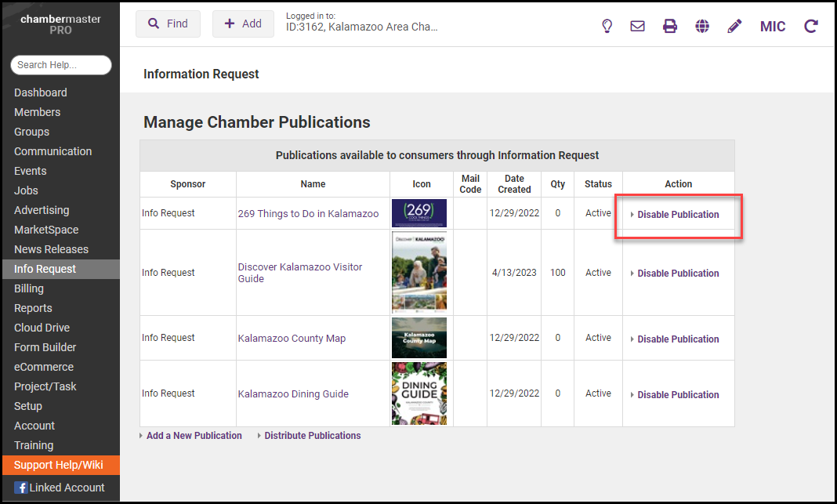The width and height of the screenshot is (837, 504).
Task: Disable the Kalamazoo Dining Guide publication
Action: pos(678,395)
